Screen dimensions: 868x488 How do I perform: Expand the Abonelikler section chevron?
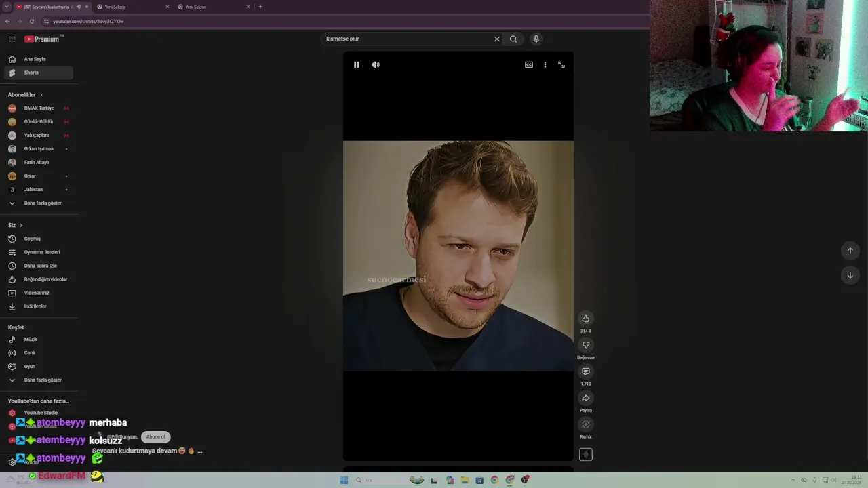pyautogui.click(x=41, y=95)
